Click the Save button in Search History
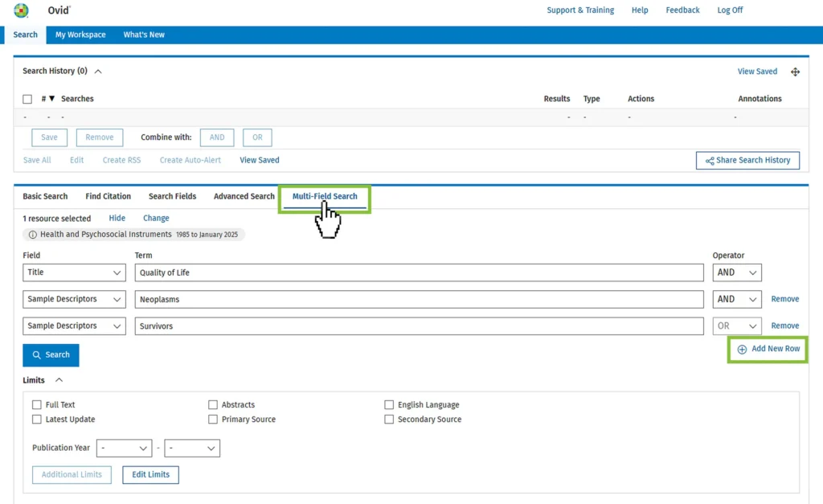 click(x=49, y=137)
